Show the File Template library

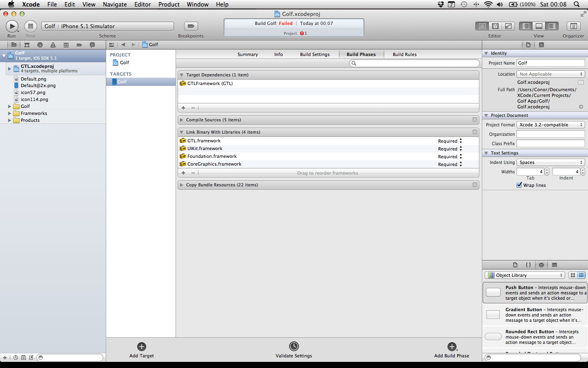pyautogui.click(x=515, y=265)
